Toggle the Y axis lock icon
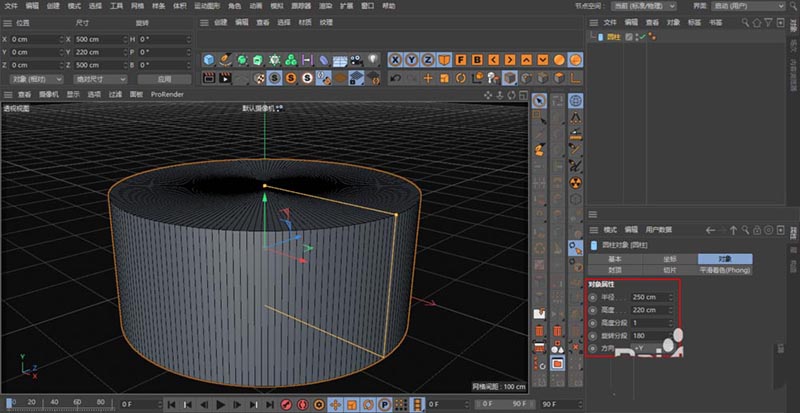The height and width of the screenshot is (413, 800). click(x=412, y=59)
